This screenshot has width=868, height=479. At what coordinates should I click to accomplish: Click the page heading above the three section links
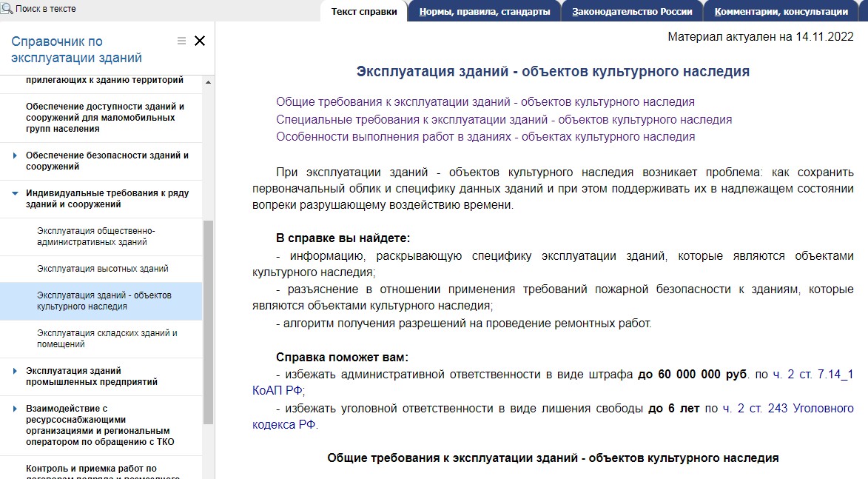[x=553, y=71]
